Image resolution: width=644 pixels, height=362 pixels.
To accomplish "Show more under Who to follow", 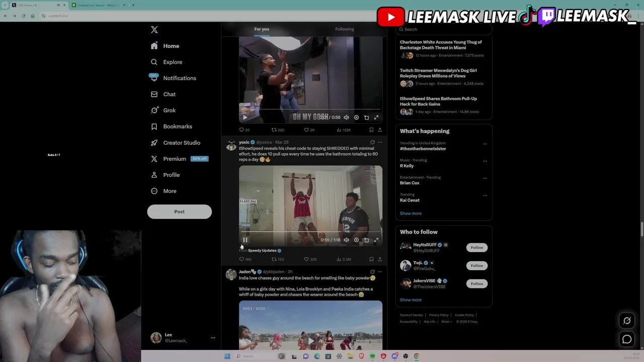I will 411,300.
